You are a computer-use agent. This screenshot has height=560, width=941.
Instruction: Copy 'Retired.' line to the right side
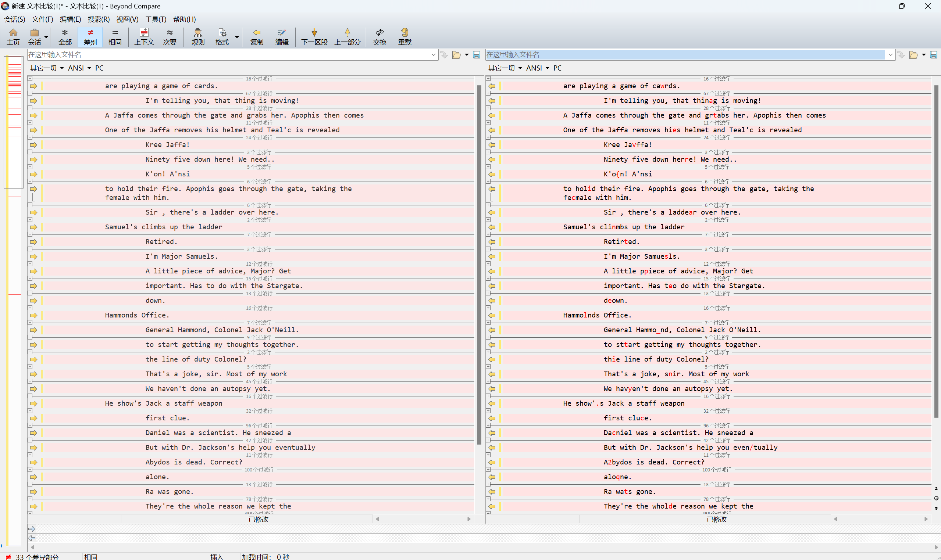[33, 242]
